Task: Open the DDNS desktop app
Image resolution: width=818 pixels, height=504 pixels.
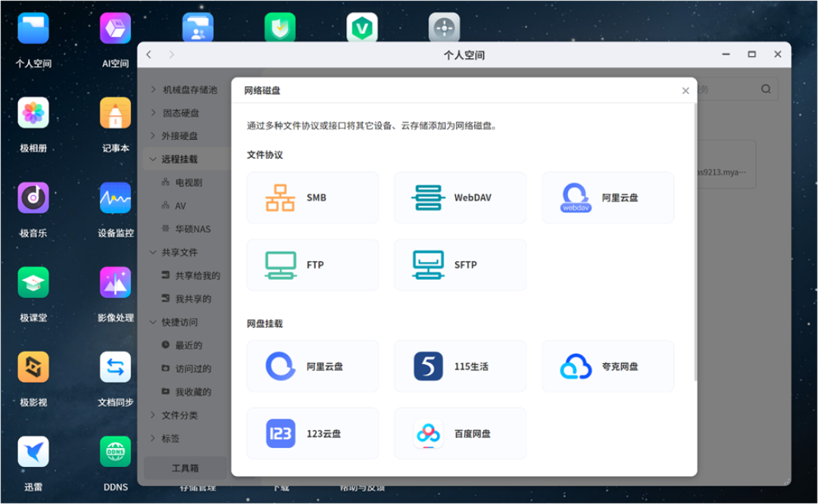Action: pyautogui.click(x=115, y=452)
